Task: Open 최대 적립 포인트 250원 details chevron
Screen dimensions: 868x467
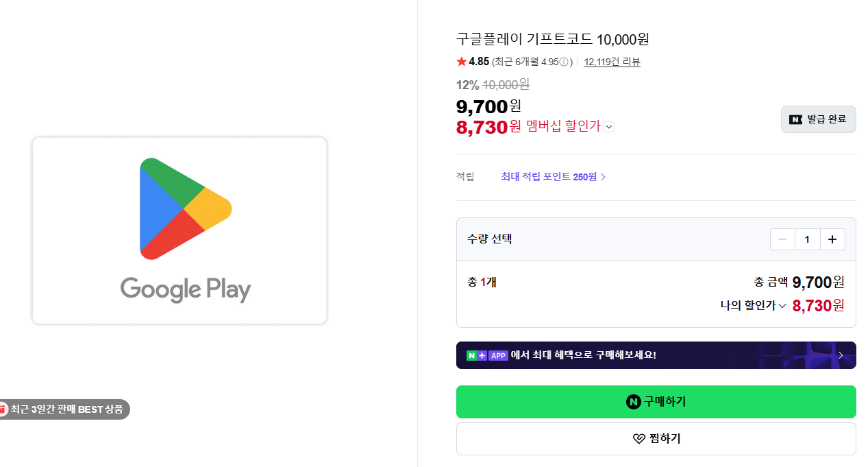Action: (x=603, y=176)
